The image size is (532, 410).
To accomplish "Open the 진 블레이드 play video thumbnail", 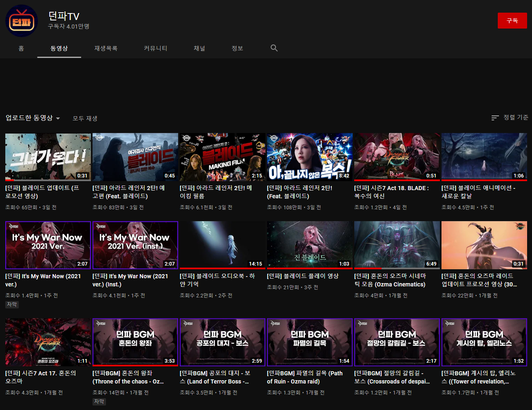I will click(x=310, y=245).
